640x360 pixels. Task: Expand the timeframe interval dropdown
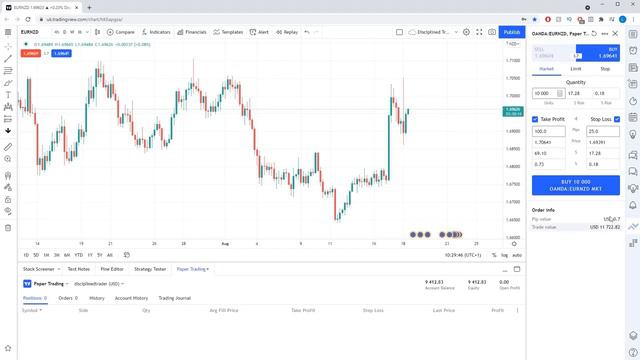(87, 32)
